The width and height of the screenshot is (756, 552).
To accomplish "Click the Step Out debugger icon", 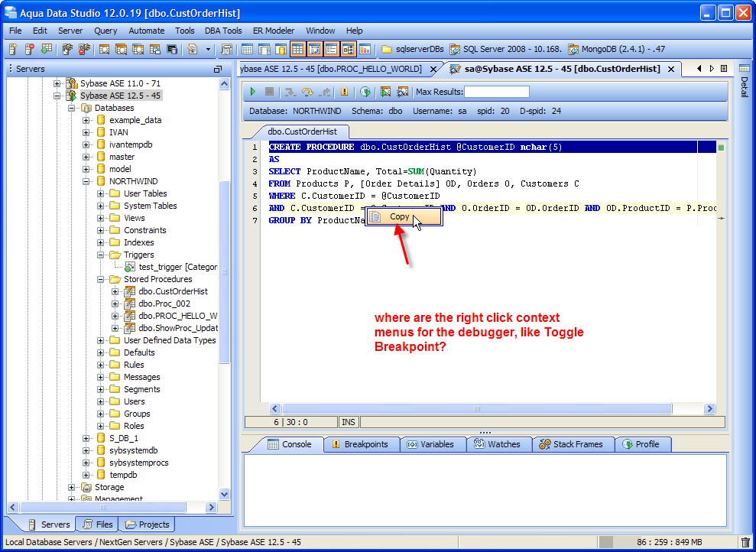I will point(325,92).
